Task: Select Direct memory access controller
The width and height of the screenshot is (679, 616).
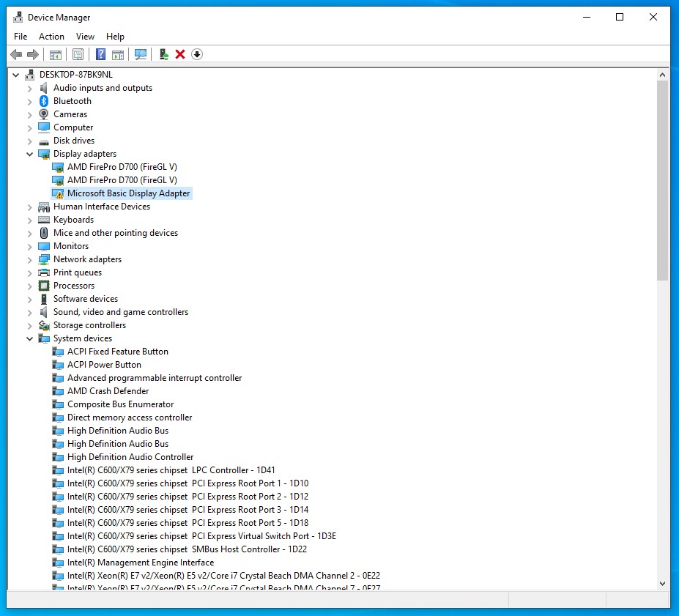Action: pyautogui.click(x=130, y=418)
